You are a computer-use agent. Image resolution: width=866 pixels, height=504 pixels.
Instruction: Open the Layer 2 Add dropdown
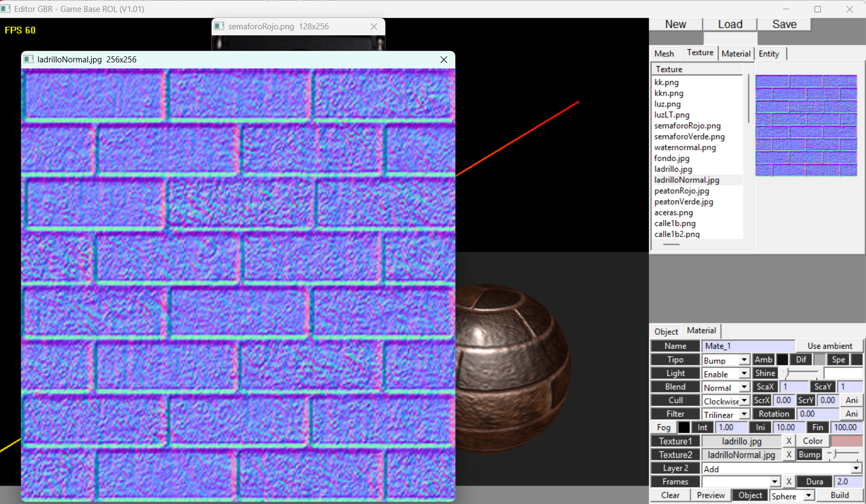point(781,469)
